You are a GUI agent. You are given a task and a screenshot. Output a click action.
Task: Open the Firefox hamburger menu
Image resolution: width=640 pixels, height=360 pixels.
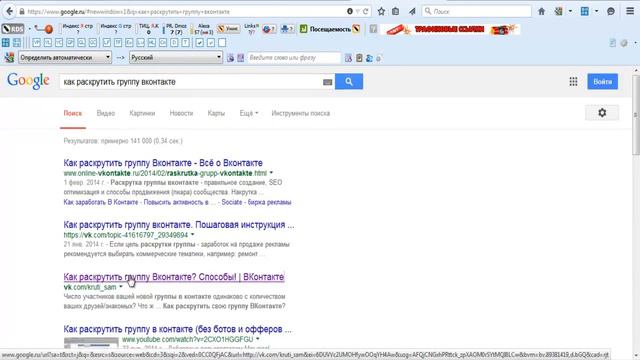click(630, 11)
